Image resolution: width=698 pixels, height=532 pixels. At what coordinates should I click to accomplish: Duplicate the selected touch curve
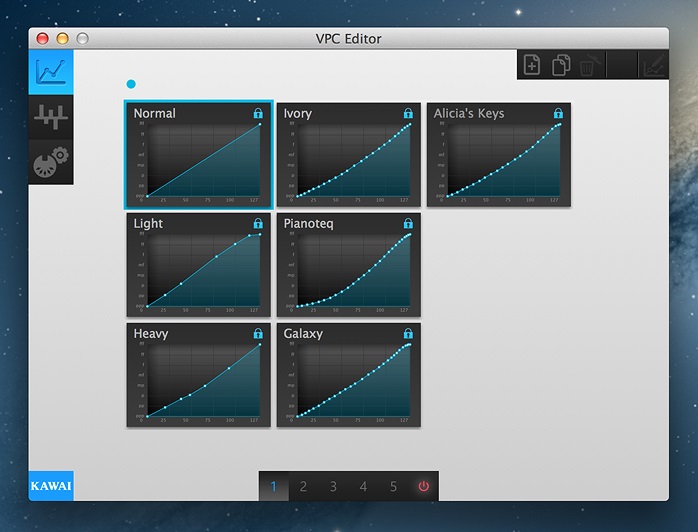[561, 65]
